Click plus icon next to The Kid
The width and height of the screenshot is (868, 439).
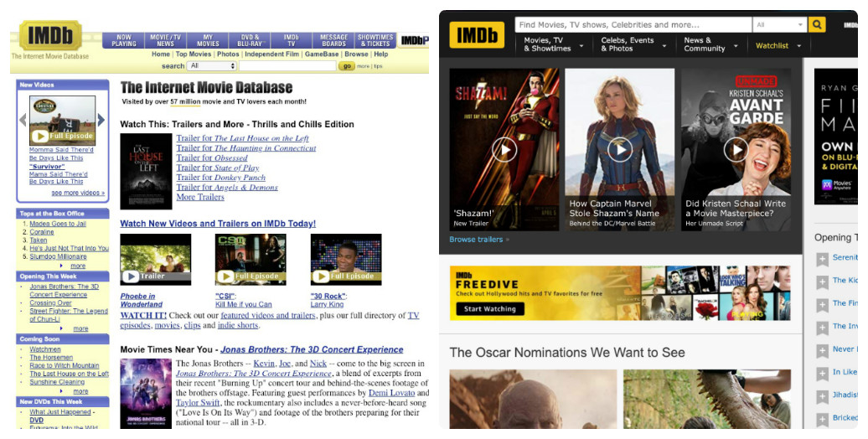[x=823, y=281]
